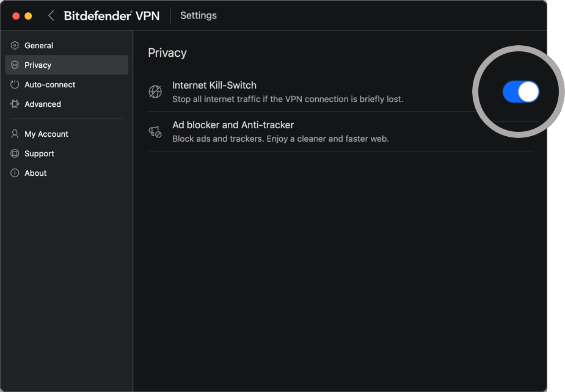Click the General gear icon
The height and width of the screenshot is (392, 565).
(x=15, y=45)
